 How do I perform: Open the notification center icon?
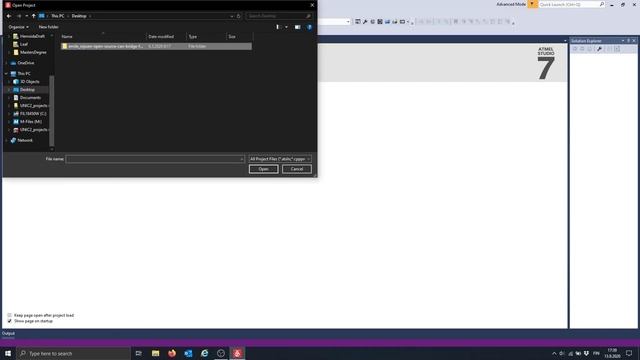click(x=629, y=353)
